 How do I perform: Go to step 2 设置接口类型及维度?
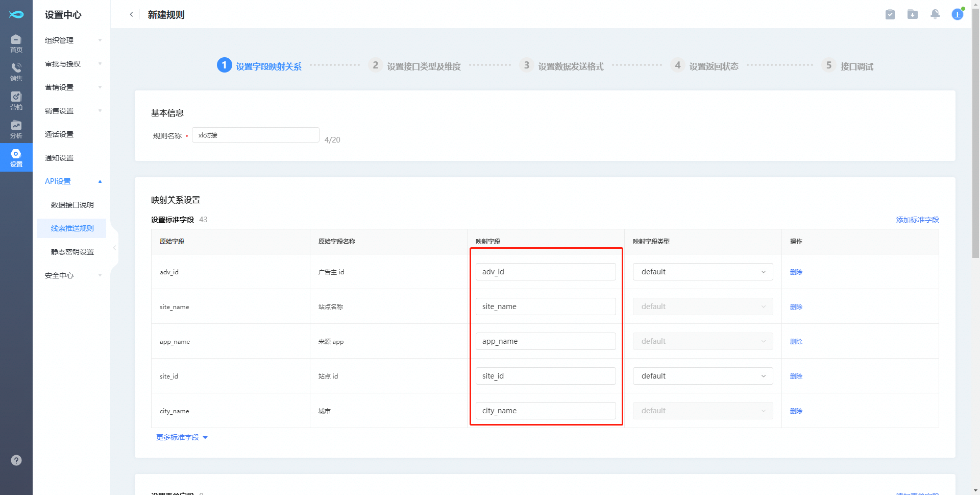pos(415,66)
